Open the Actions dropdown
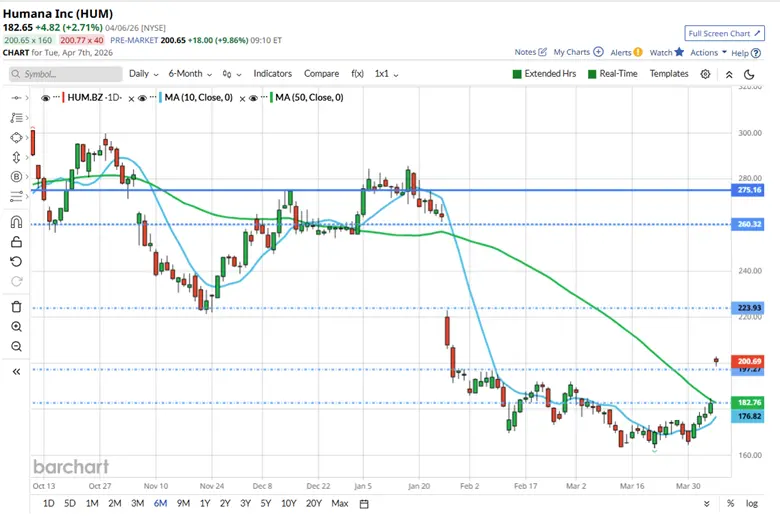The height and width of the screenshot is (525, 780). coord(708,53)
